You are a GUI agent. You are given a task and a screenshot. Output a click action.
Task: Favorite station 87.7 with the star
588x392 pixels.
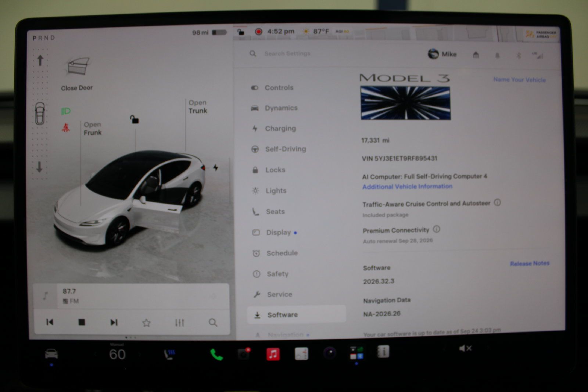point(146,323)
